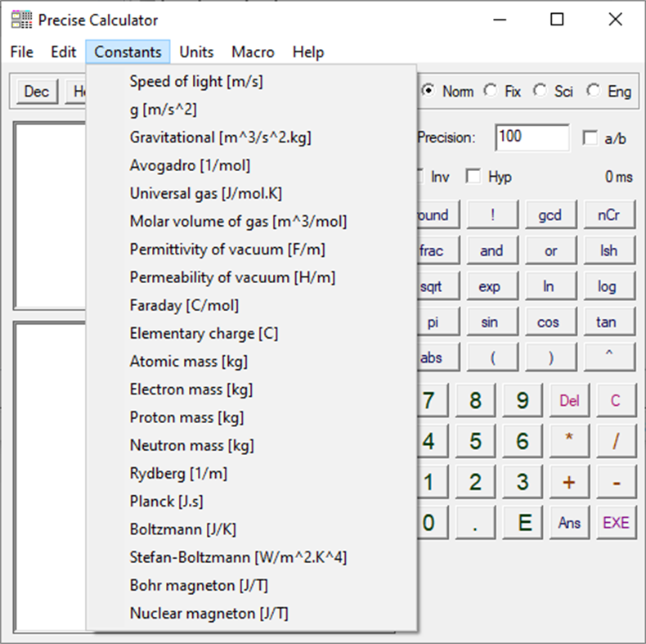Select the Fix display mode
646x644 pixels.
503,91
